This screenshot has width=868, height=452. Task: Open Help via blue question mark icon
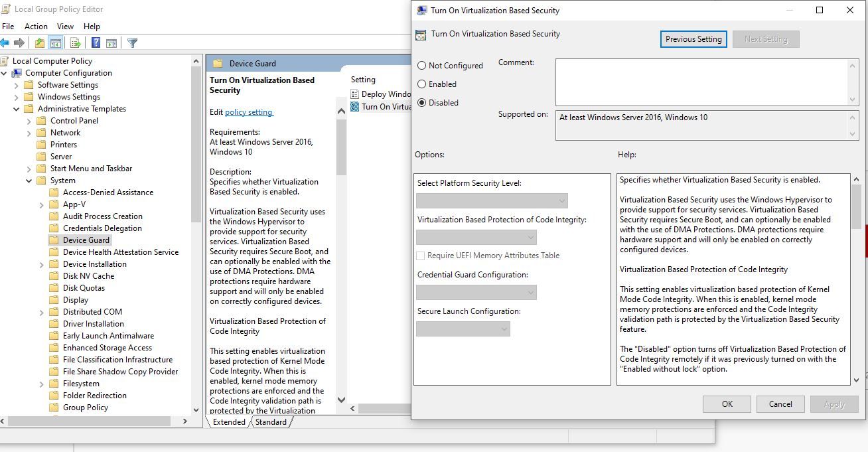point(96,43)
